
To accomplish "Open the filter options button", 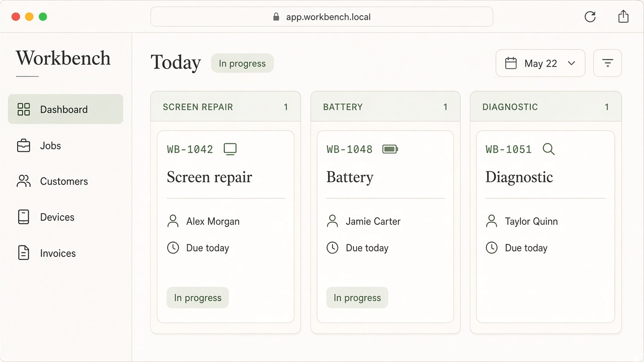I will point(608,63).
